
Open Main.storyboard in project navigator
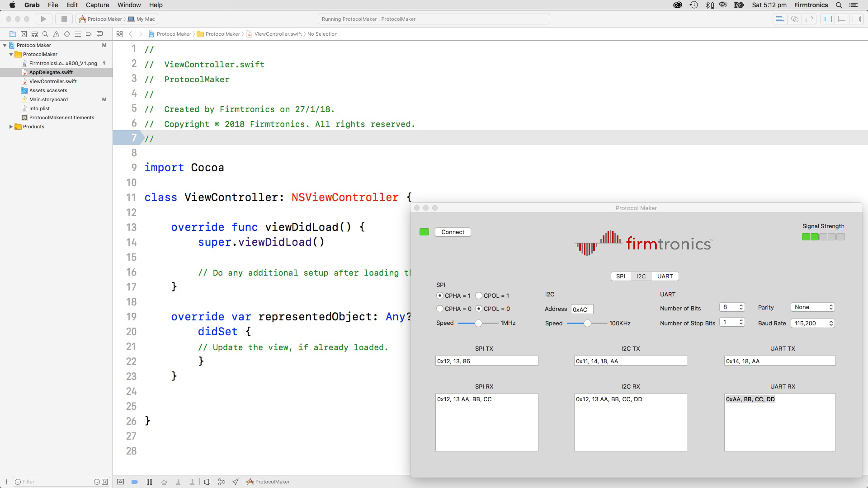click(48, 99)
